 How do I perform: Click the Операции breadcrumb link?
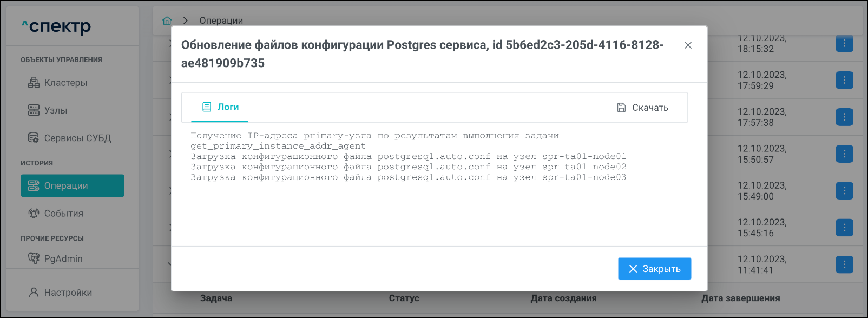(221, 21)
